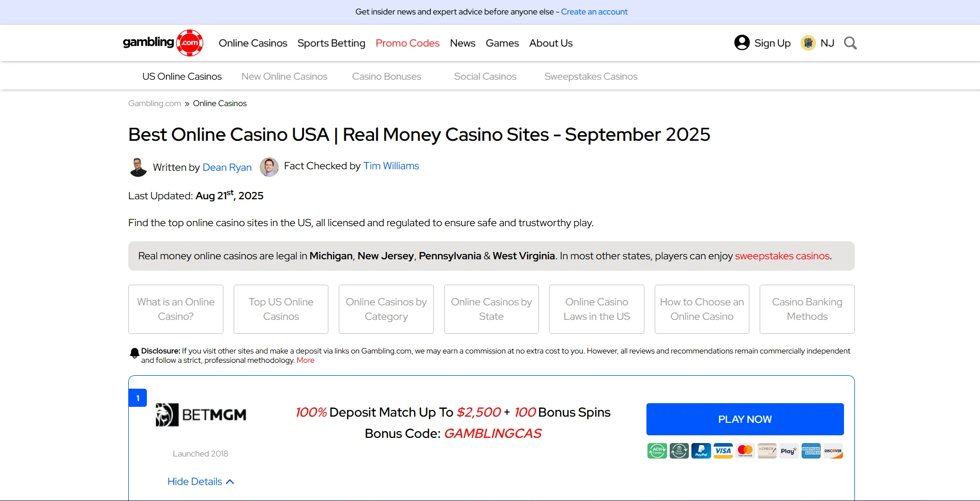This screenshot has width=980, height=501.
Task: Click the gambling.com logo
Action: (x=162, y=42)
